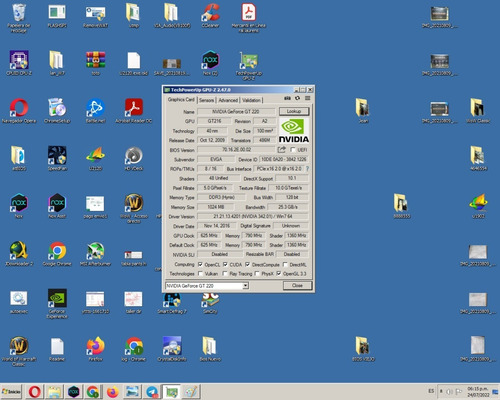Open the Google Chrome desktop shortcut
This screenshot has height=400, width=500.
pos(57,254)
